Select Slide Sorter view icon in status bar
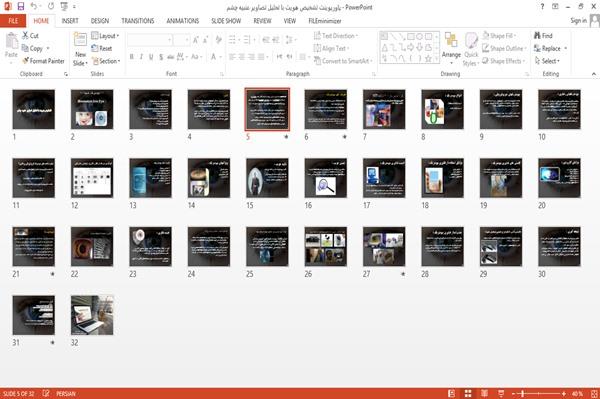 (468, 393)
